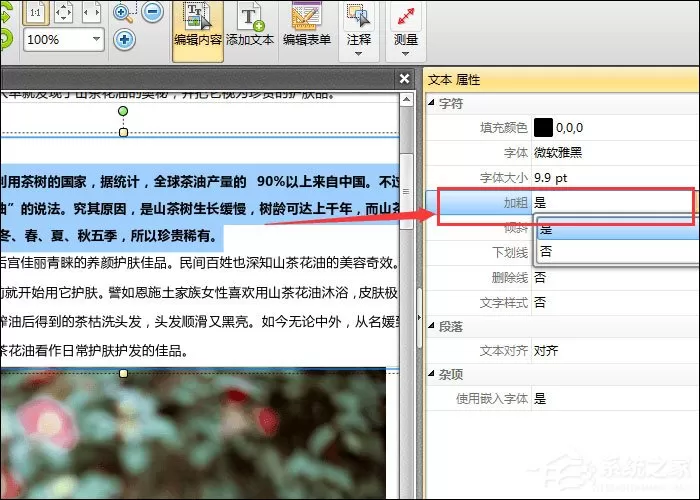Collapse the 字符 section

[x=431, y=103]
